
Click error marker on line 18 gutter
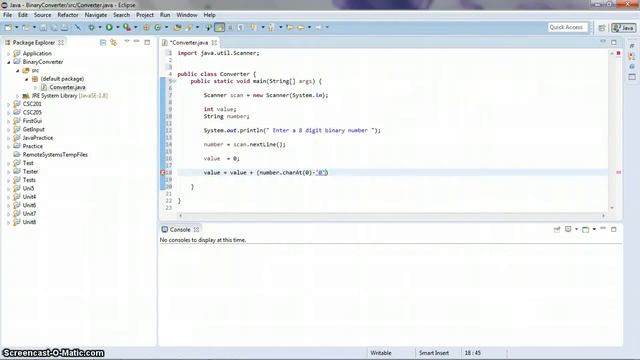(x=162, y=173)
